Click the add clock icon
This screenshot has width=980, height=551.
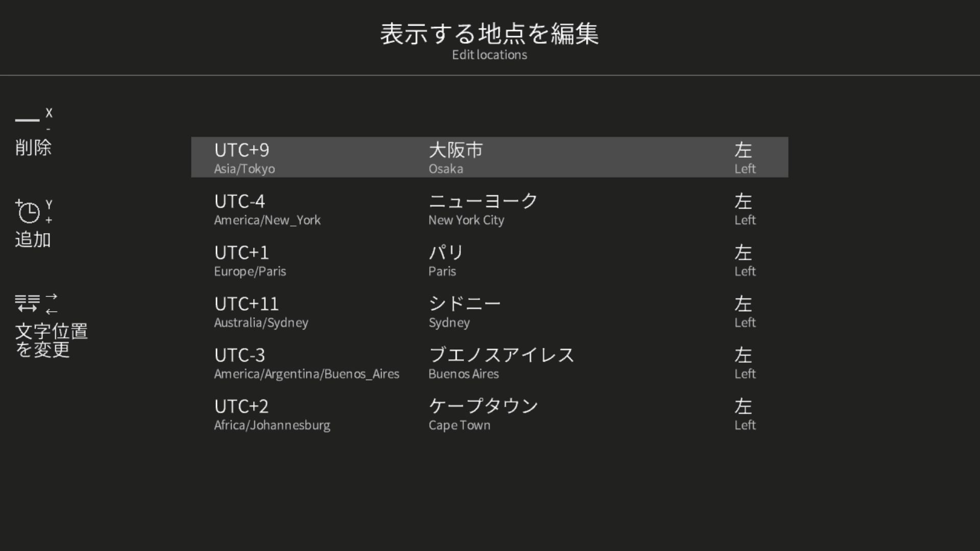(28, 211)
